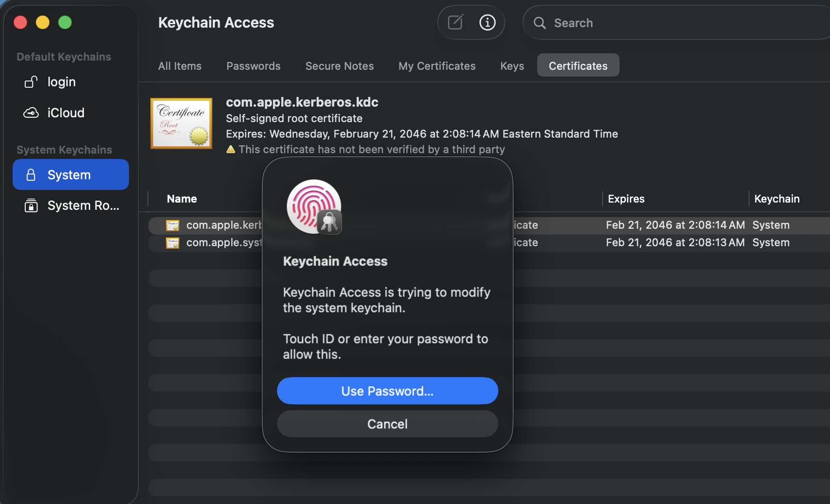Screen dimensions: 830x504
Task: Click the System keychain lock icon
Action: point(31,175)
